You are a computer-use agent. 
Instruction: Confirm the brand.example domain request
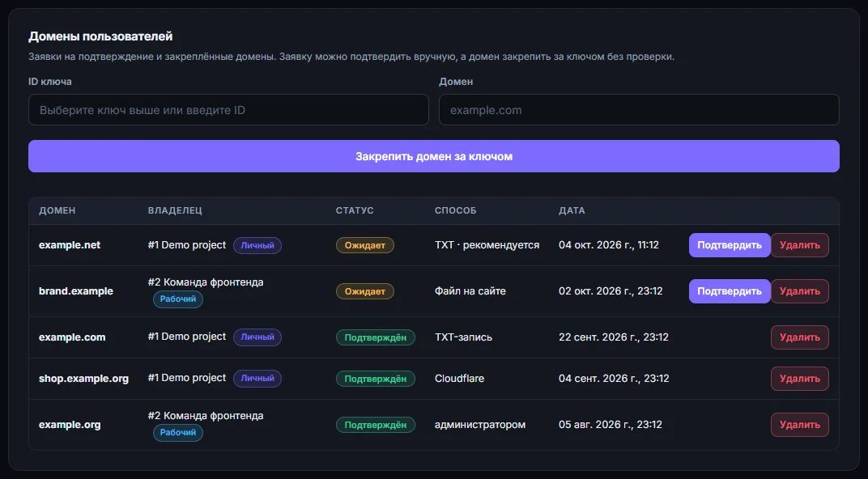click(729, 291)
